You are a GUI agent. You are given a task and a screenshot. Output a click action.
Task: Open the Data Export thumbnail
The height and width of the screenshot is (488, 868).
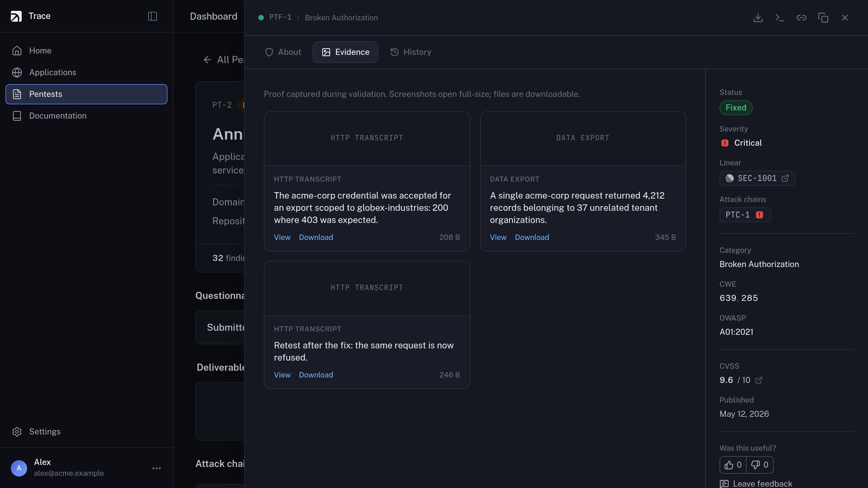583,138
